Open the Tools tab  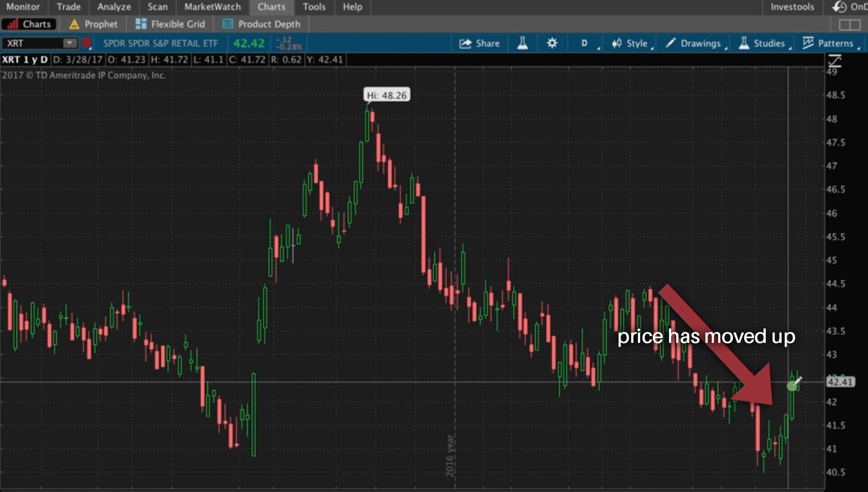(314, 7)
